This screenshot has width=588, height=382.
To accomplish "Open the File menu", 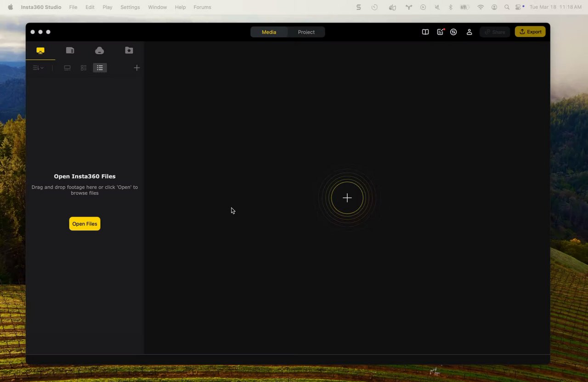I will [73, 7].
